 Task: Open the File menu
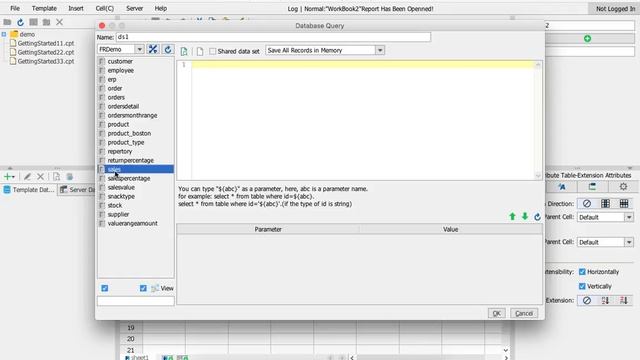[x=15, y=8]
